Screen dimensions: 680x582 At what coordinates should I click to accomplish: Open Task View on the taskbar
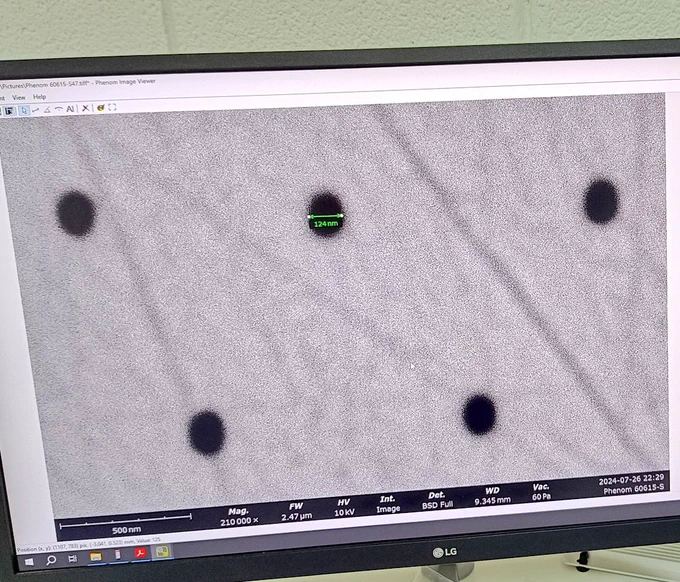(x=72, y=558)
